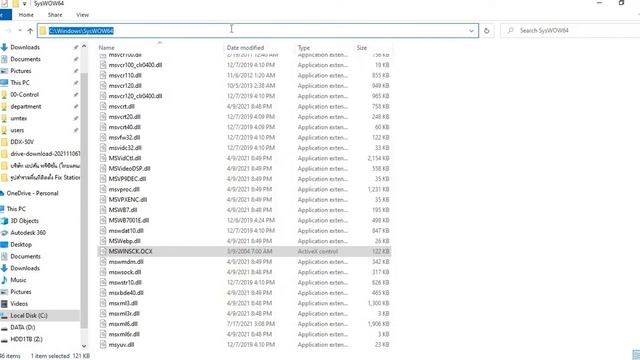
Task: Open address bar history dropdown
Action: (471, 31)
